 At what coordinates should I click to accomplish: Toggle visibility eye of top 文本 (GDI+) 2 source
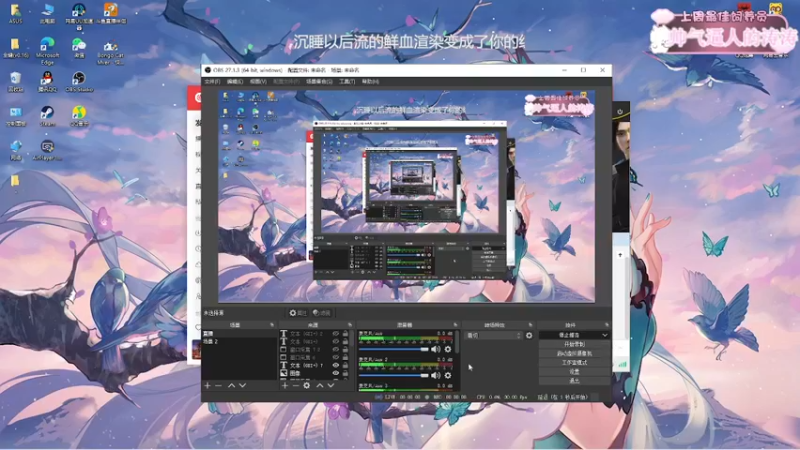coord(336,334)
